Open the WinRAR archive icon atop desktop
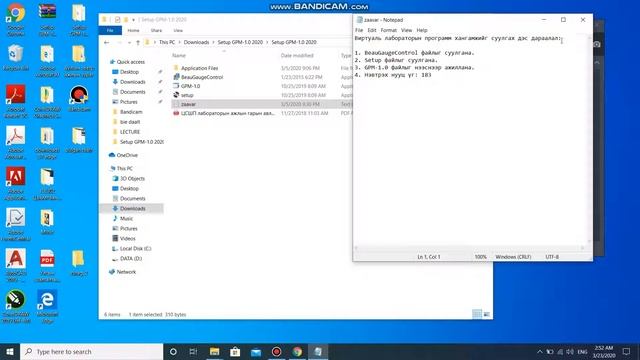The image size is (640, 360). 47,20
